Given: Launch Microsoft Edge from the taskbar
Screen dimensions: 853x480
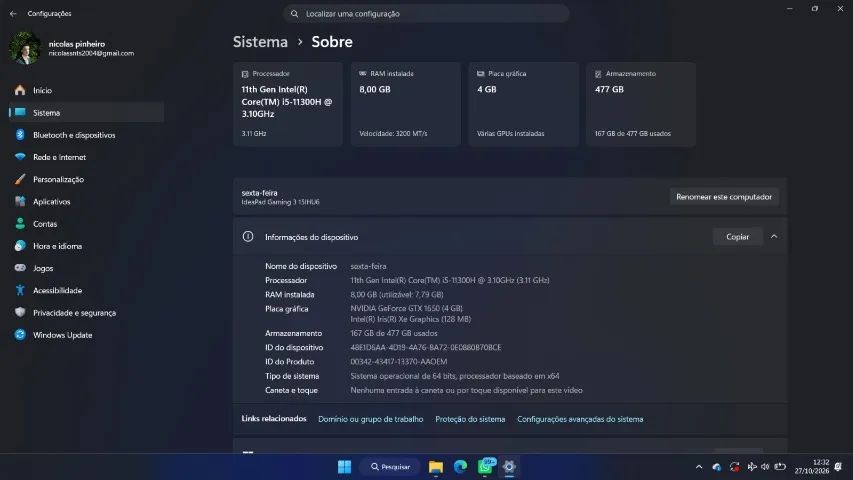Looking at the screenshot, I should pyautogui.click(x=460, y=467).
